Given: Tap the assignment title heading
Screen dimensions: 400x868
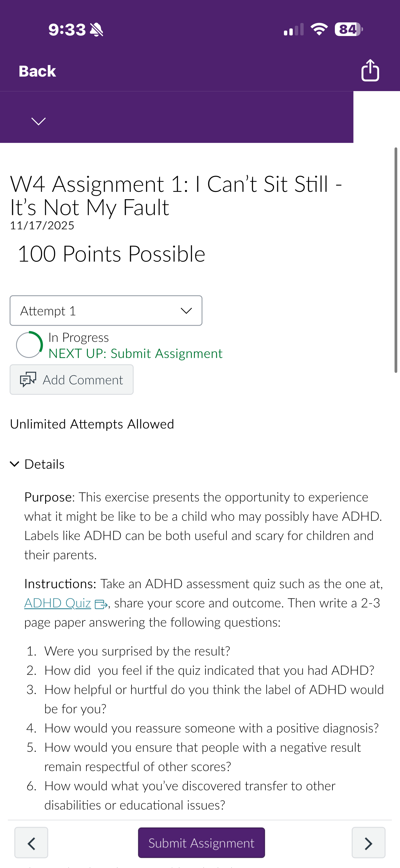Looking at the screenshot, I should click(176, 196).
